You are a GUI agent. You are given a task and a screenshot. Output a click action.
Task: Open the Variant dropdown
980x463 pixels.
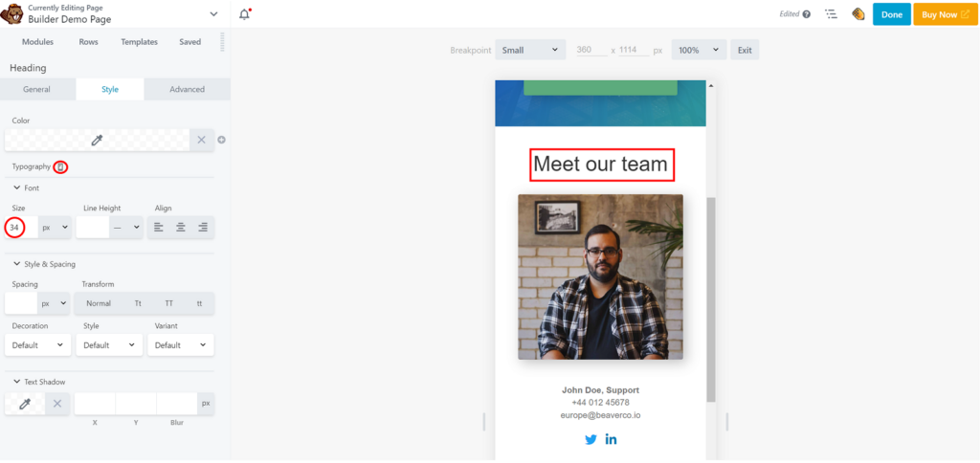[x=181, y=345]
